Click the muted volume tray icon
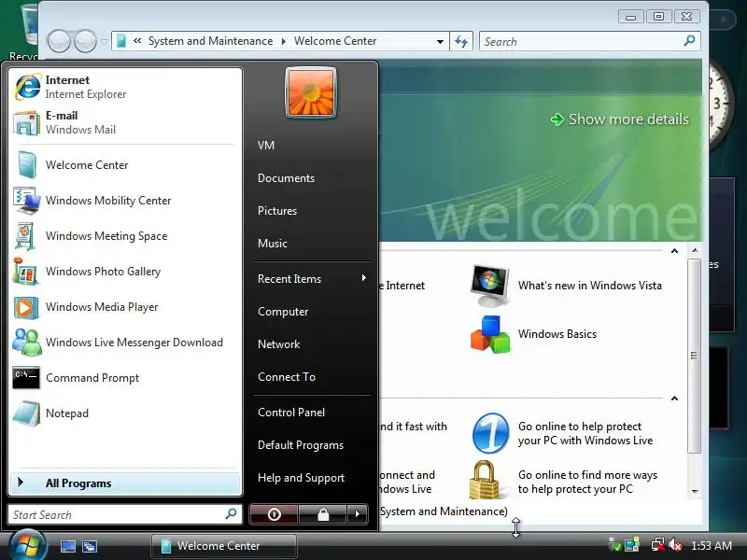Viewport: 747px width, 560px height. (675, 545)
